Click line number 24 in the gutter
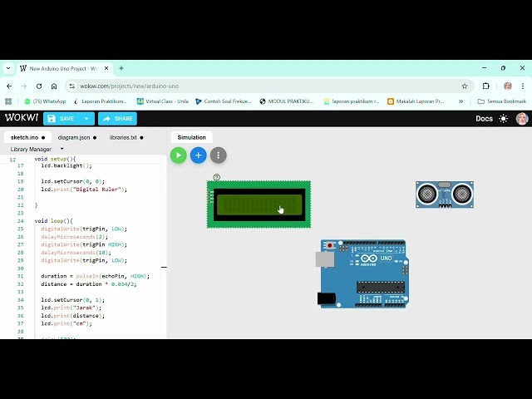 pos(20,221)
